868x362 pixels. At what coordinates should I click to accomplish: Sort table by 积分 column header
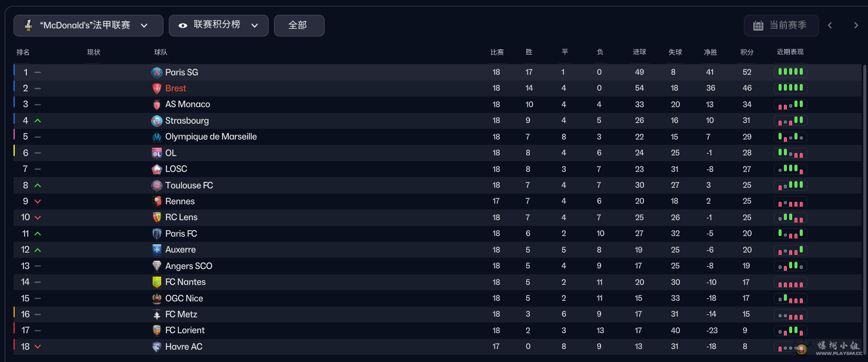pos(747,52)
